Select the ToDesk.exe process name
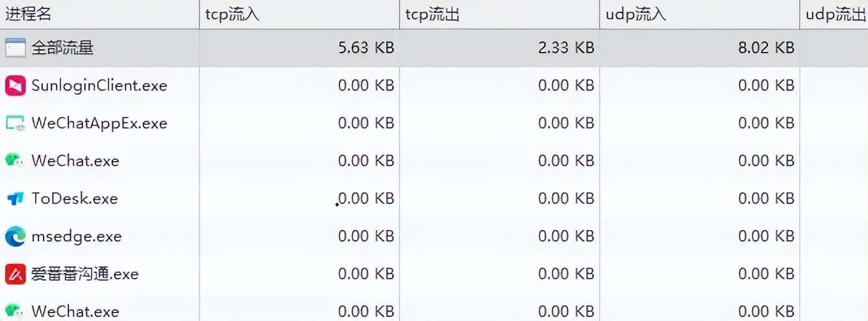This screenshot has width=868, height=321. pos(75,199)
